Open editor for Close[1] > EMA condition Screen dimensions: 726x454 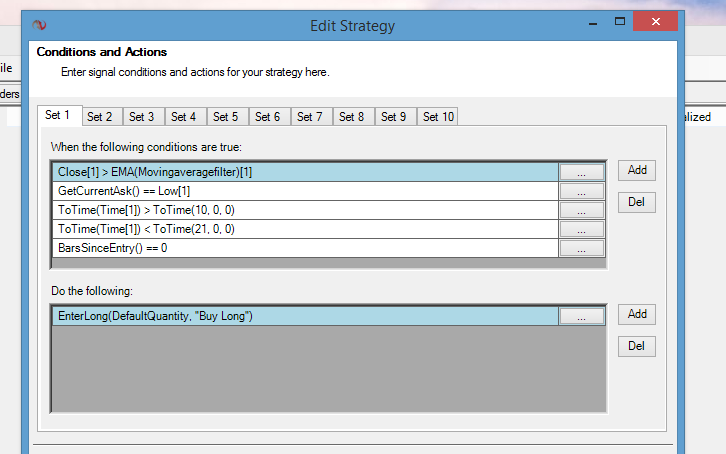pos(581,172)
